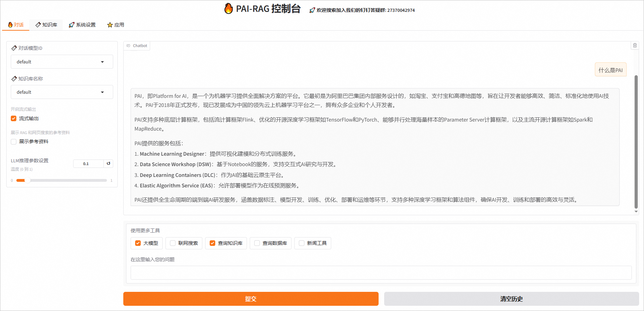Viewport: 644px width, 311px height.
Task: Click the 'Elastic Algorithm Service (EAS)' list item
Action: 218,186
